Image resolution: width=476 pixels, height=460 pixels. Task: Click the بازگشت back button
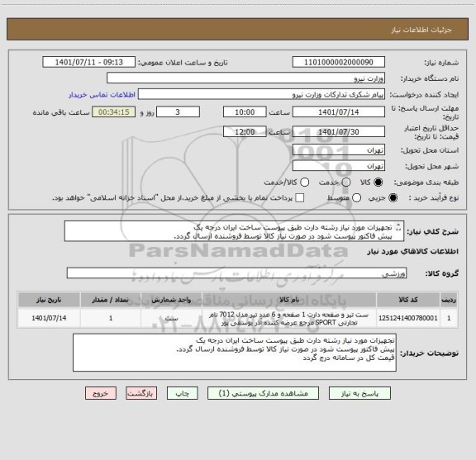click(x=141, y=393)
